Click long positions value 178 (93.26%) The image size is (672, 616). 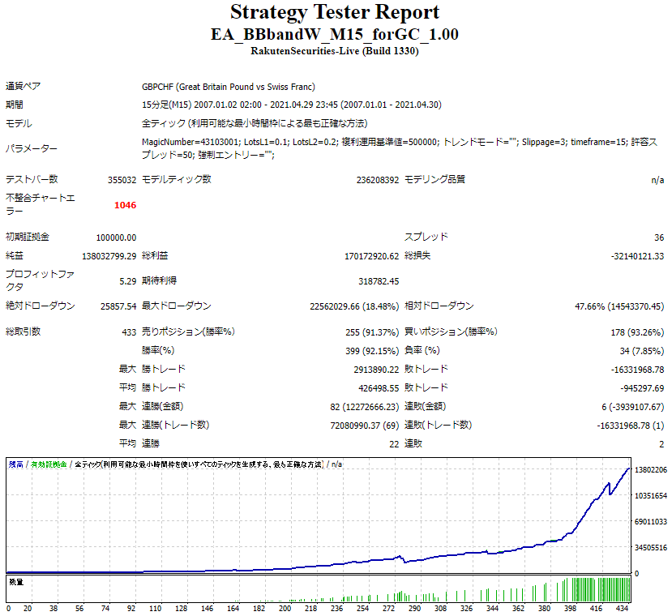pyautogui.click(x=637, y=332)
